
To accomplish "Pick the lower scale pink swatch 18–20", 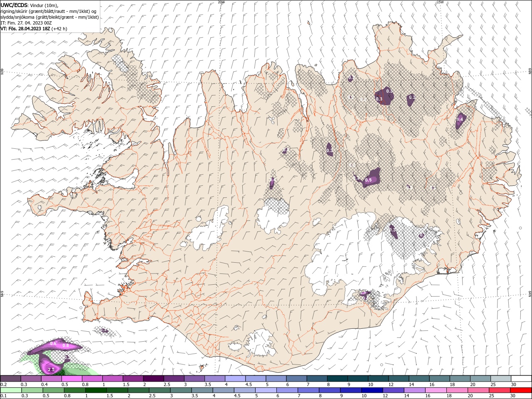I will coord(456,390).
